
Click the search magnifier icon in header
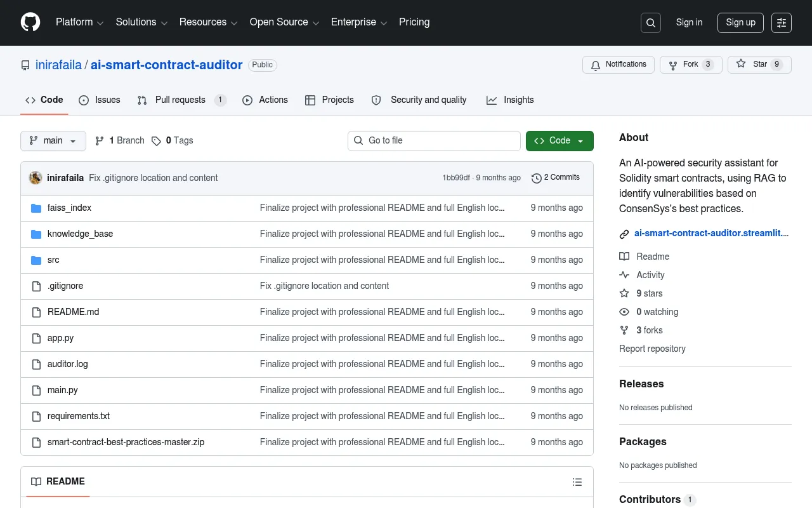tap(651, 23)
